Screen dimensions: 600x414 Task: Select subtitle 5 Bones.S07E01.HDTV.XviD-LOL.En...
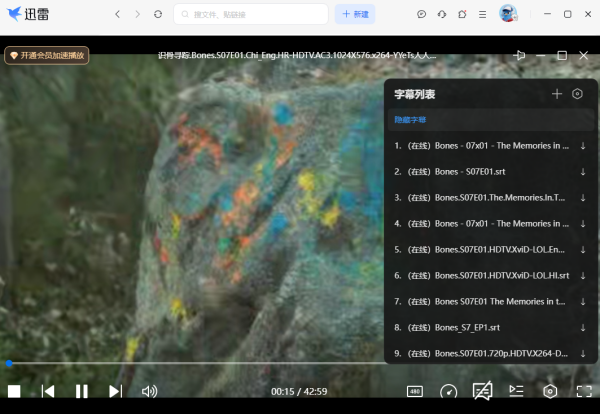[x=491, y=250]
